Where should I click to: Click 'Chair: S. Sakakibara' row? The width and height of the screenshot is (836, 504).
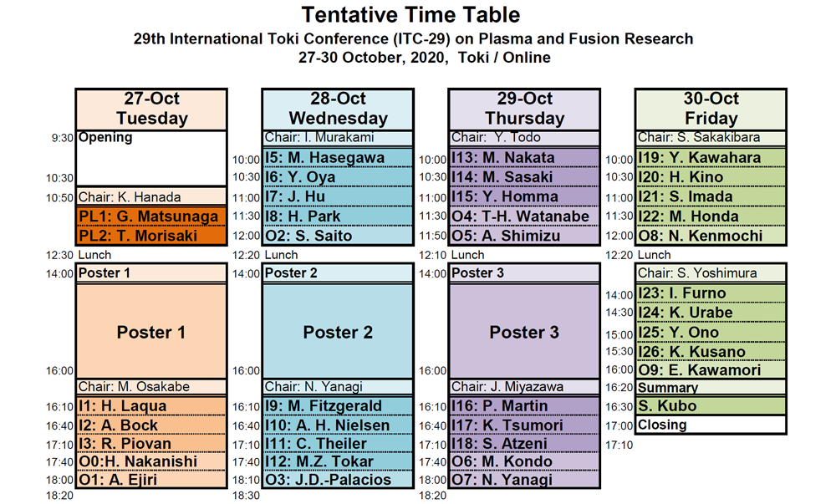[x=711, y=137]
